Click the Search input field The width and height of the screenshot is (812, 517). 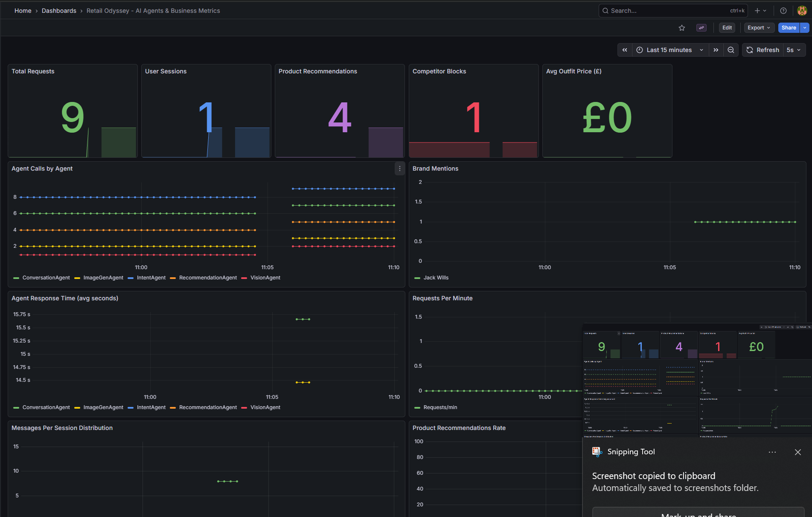673,11
